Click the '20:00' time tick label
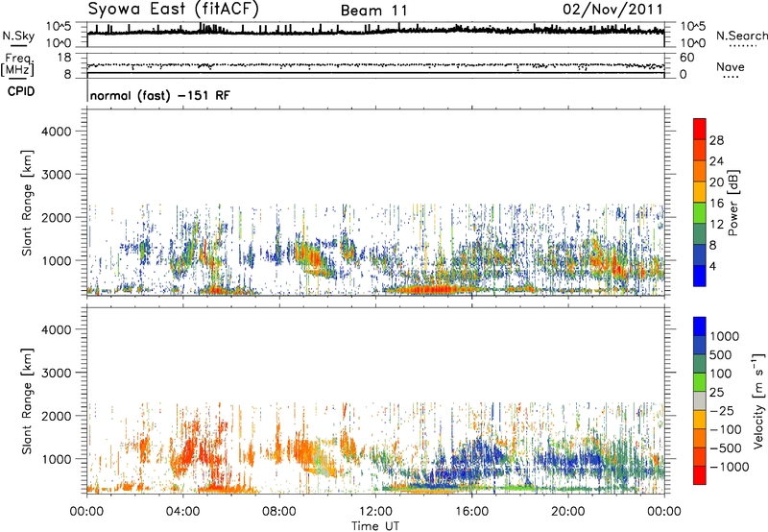This screenshot has height=532, width=768. (567, 511)
